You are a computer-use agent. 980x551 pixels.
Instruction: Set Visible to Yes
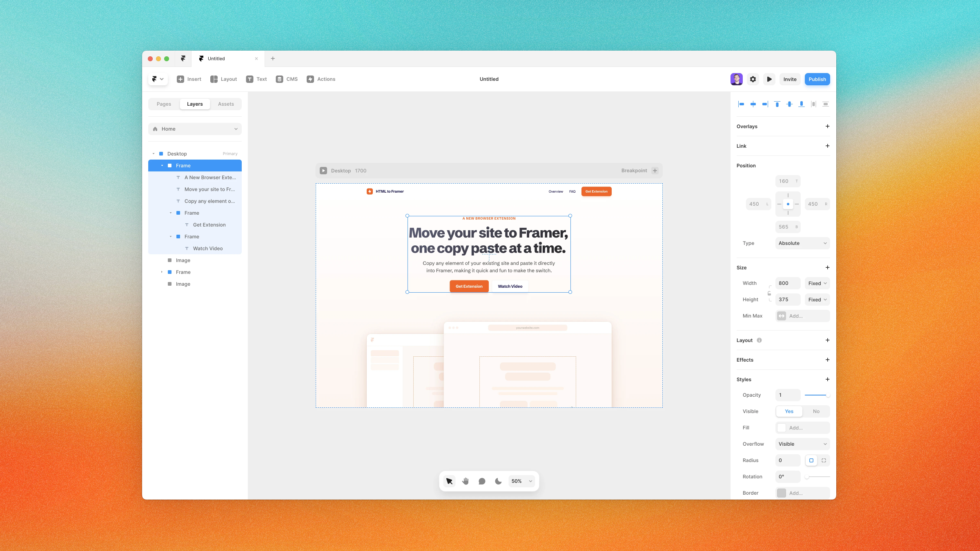(789, 411)
